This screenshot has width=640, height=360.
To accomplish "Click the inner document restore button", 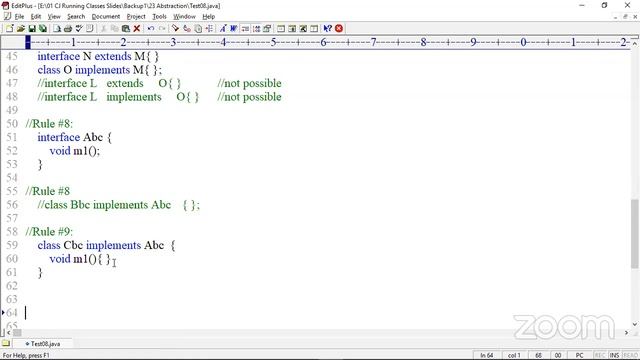I will pyautogui.click(x=625, y=16).
